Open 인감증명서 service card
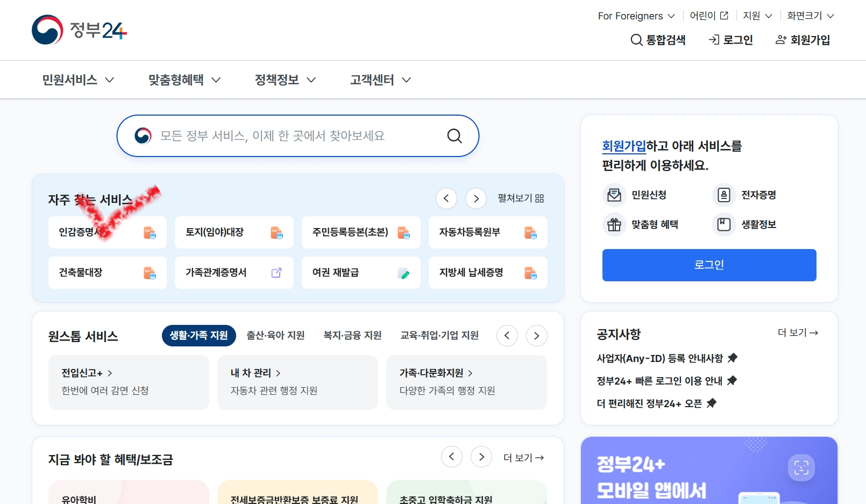Viewport: 866px width, 504px height. (x=108, y=232)
